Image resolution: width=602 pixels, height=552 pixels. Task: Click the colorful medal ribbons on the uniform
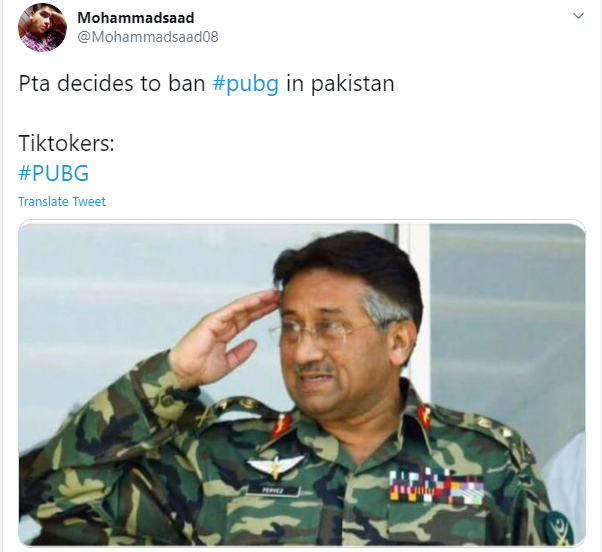click(436, 487)
